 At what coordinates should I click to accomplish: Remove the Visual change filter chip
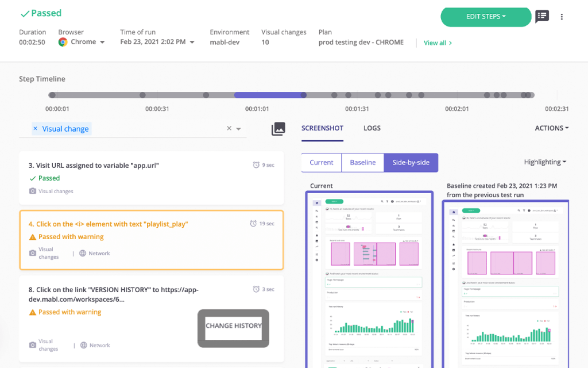pos(35,128)
